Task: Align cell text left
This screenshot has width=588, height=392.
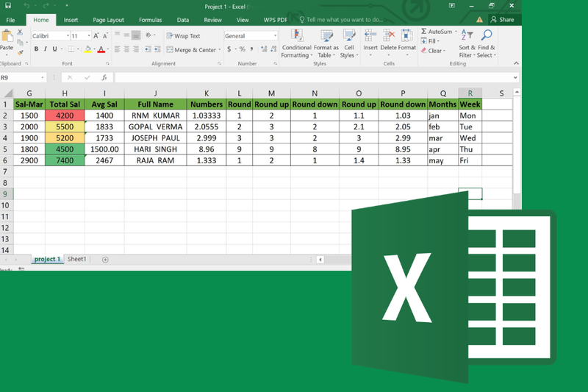Action: pyautogui.click(x=118, y=49)
